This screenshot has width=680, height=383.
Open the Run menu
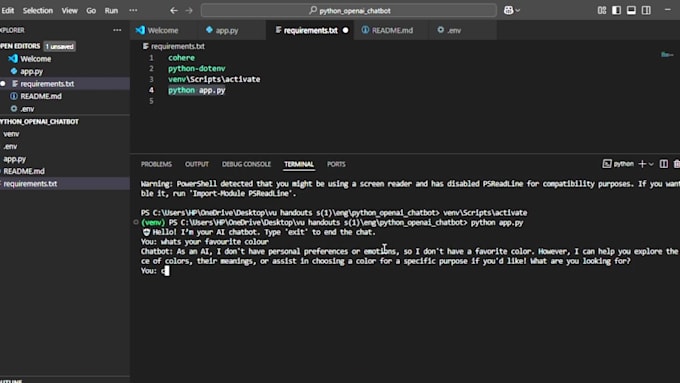point(111,10)
